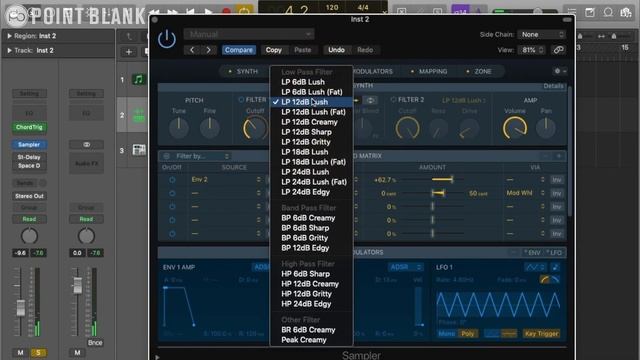Select track 1 music note icon

point(139,79)
